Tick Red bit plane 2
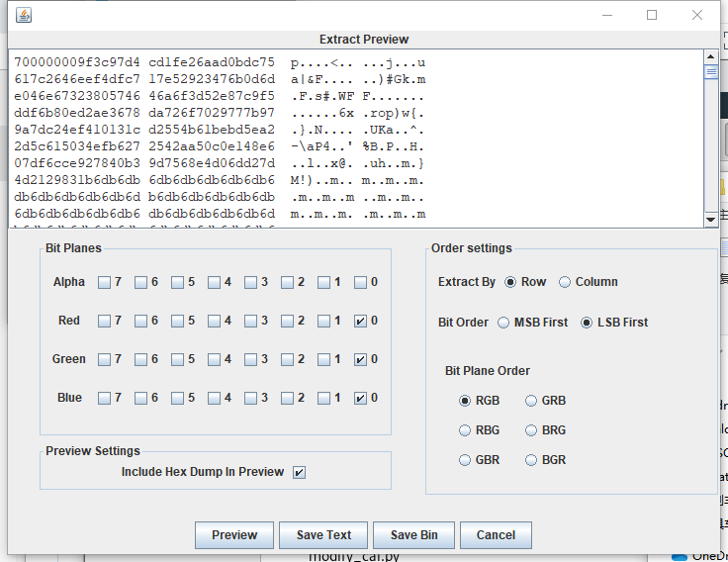This screenshot has width=728, height=562. (x=288, y=321)
